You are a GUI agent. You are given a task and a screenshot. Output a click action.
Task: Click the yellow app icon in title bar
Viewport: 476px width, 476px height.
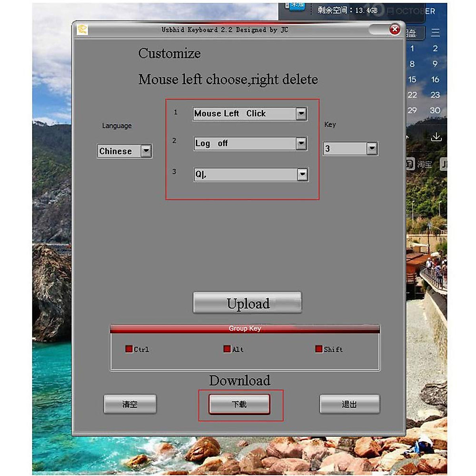[x=82, y=30]
